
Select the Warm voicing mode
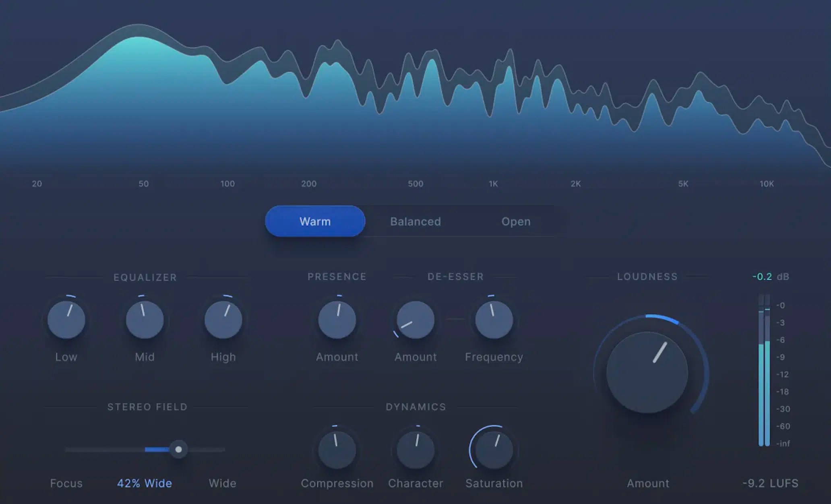(x=314, y=221)
